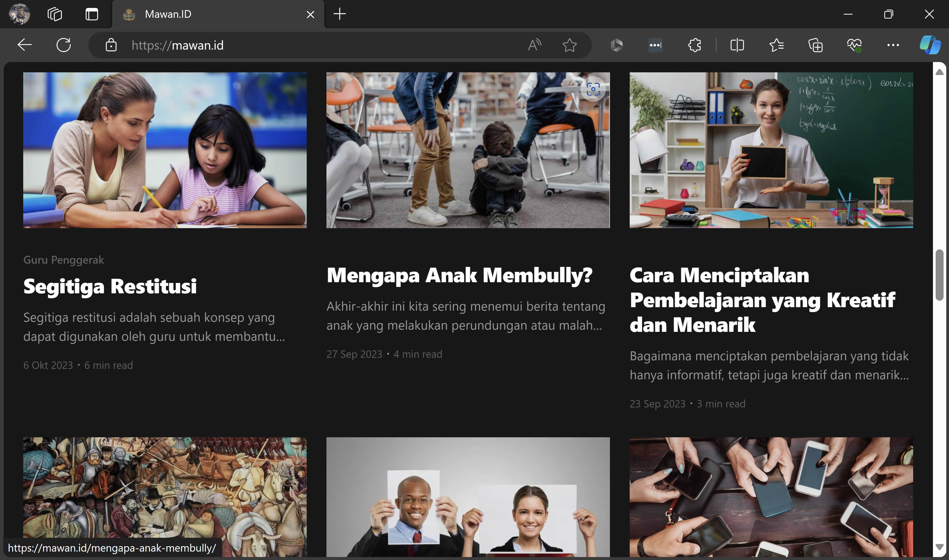Toggle the favorite star for this page

pos(569,45)
